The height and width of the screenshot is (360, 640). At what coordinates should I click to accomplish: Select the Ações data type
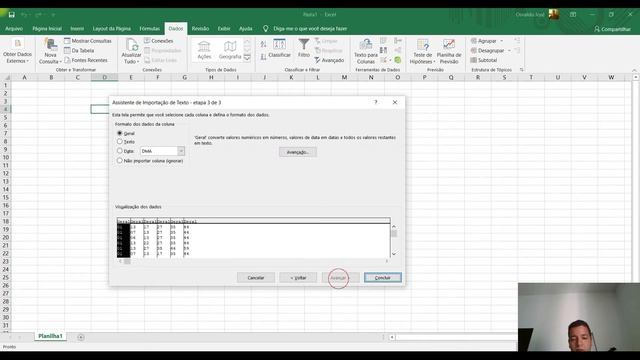pos(204,51)
